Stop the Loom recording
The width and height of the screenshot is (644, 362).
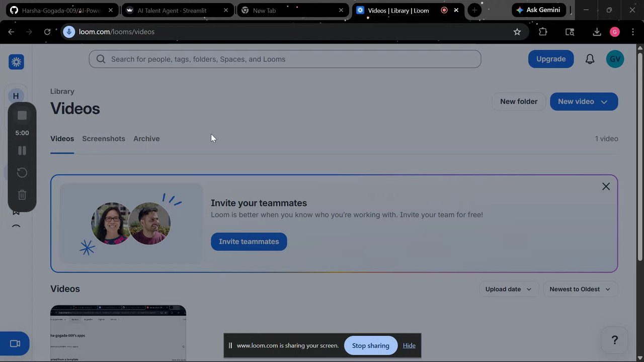click(x=22, y=116)
